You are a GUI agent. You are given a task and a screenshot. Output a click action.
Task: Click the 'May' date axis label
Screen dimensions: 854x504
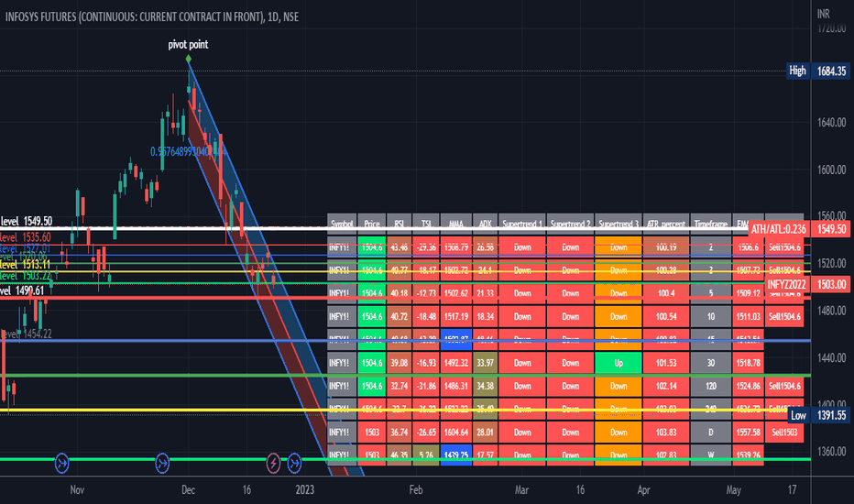point(733,490)
